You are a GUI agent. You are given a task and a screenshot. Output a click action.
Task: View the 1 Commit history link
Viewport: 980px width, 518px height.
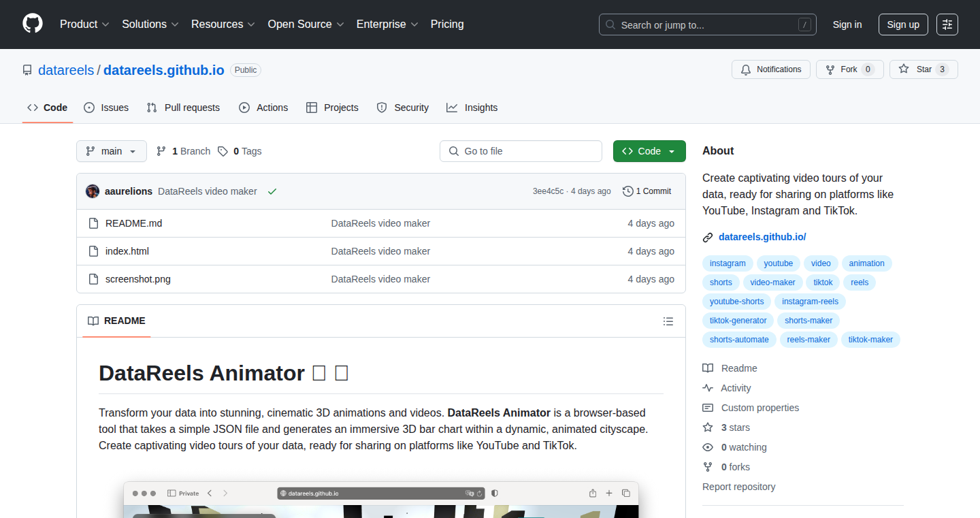[x=647, y=191]
